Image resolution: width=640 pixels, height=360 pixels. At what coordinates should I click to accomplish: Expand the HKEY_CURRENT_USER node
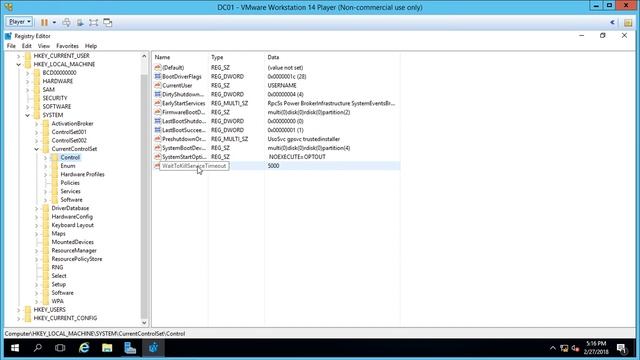[x=18, y=56]
